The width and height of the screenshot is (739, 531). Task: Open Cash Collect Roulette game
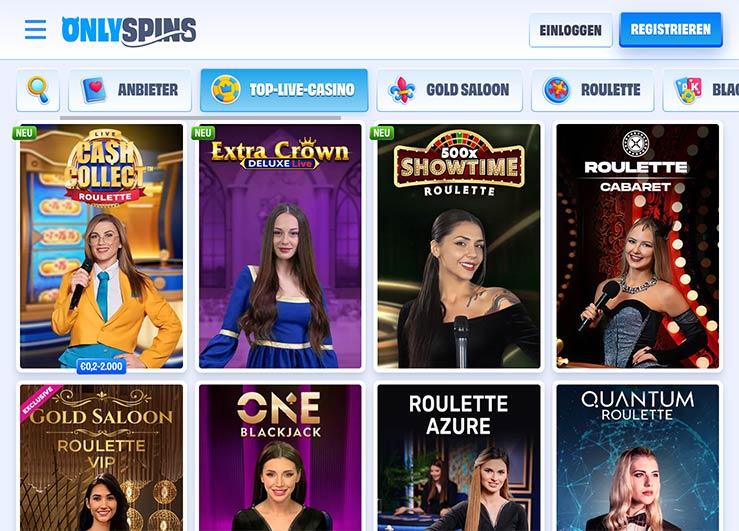101,246
